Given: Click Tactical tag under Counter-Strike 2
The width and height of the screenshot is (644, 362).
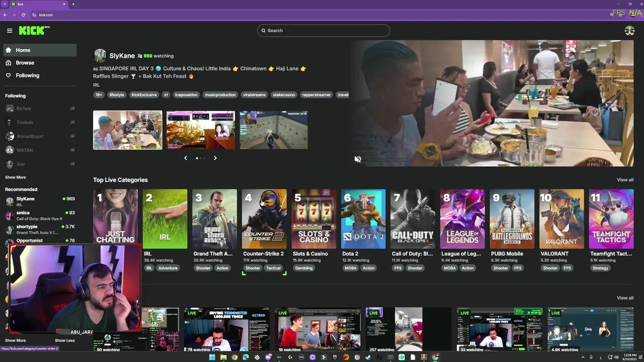Looking at the screenshot, I should click(x=273, y=268).
